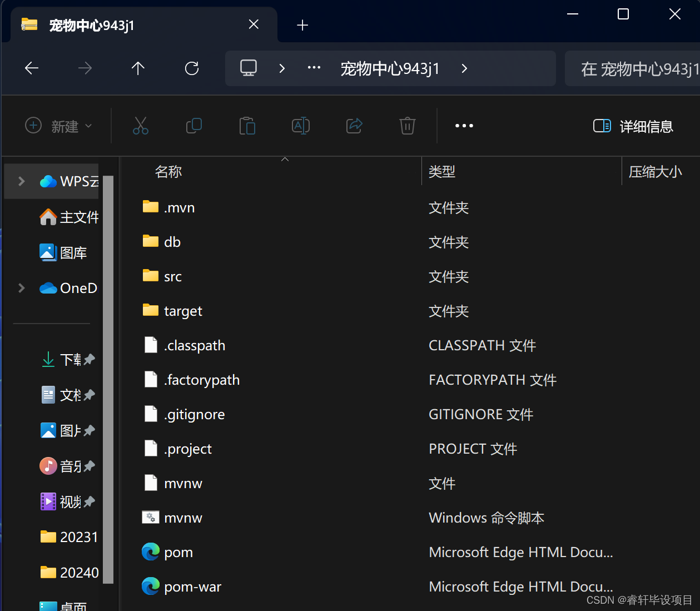This screenshot has width=700, height=611.
Task: Click the Rename icon in toolbar
Action: coord(301,126)
